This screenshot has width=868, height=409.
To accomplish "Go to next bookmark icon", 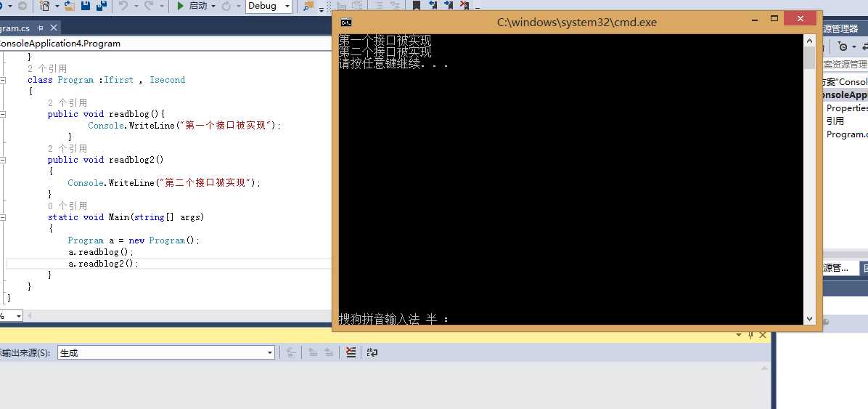I will tap(449, 6).
